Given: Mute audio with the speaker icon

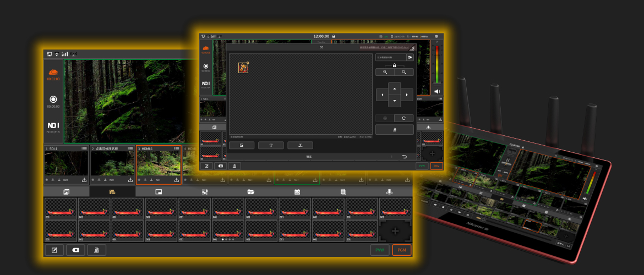Looking at the screenshot, I should click(437, 91).
